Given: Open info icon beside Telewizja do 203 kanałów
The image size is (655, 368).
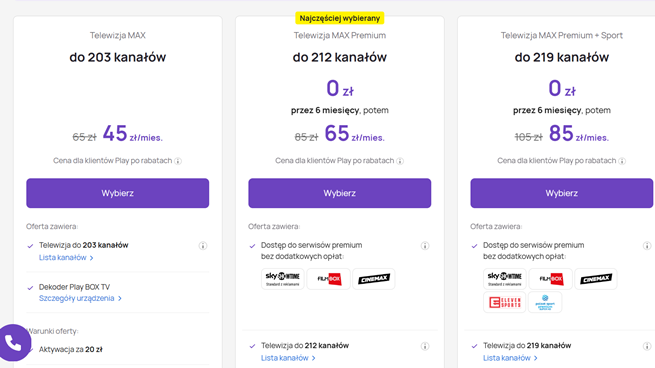Looking at the screenshot, I should 203,246.
